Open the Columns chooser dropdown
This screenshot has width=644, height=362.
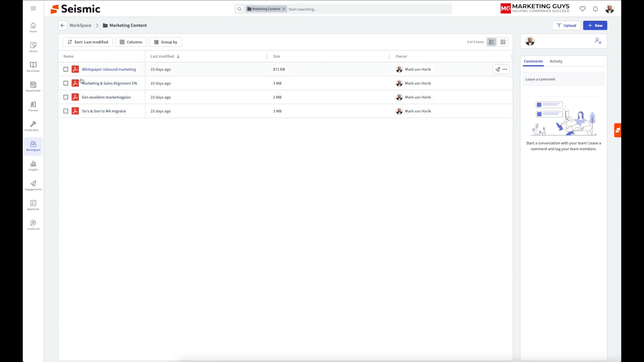click(131, 42)
